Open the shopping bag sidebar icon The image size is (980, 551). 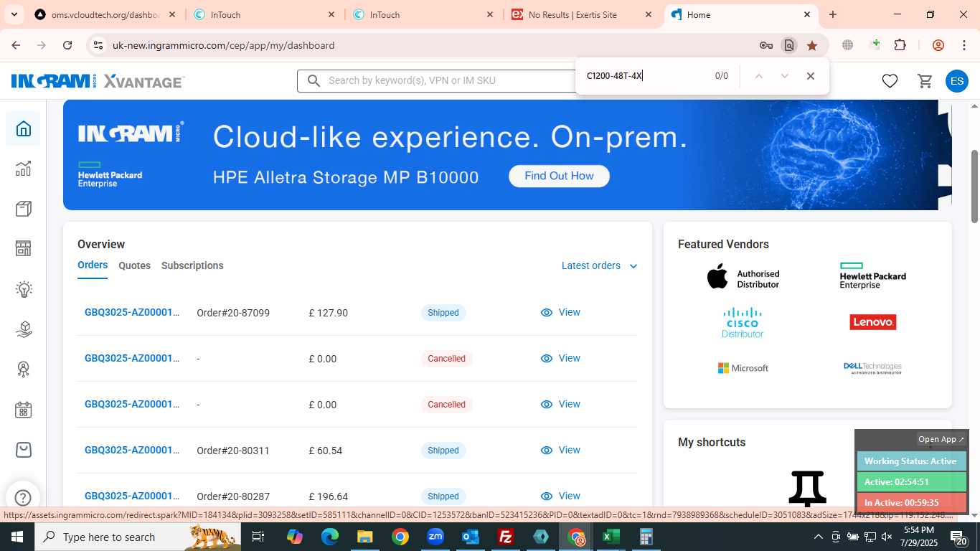point(24,450)
